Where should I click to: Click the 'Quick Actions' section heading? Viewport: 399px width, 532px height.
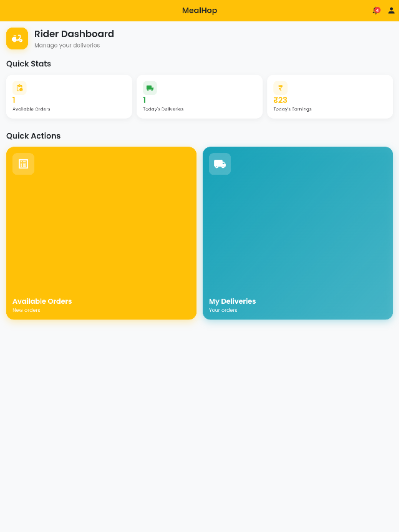34,136
